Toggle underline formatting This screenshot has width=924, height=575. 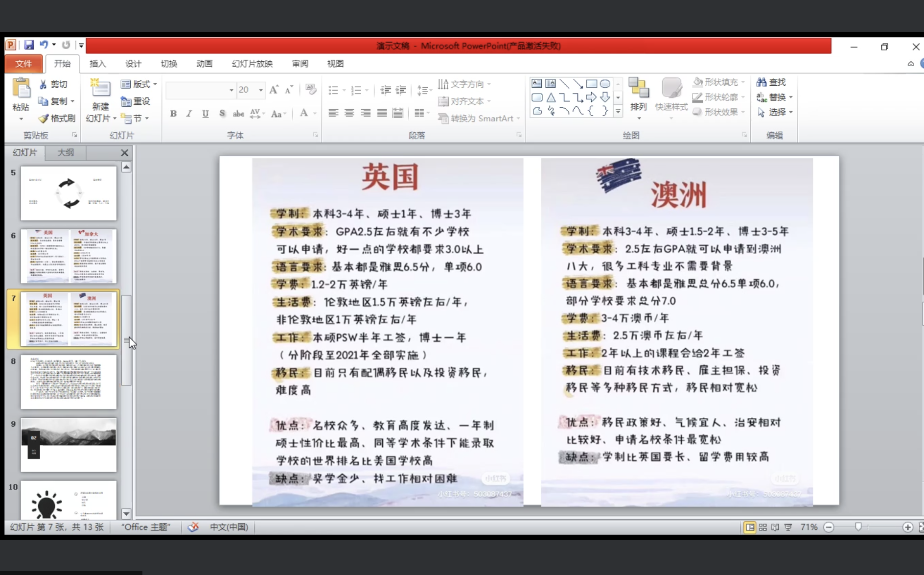[x=206, y=114]
